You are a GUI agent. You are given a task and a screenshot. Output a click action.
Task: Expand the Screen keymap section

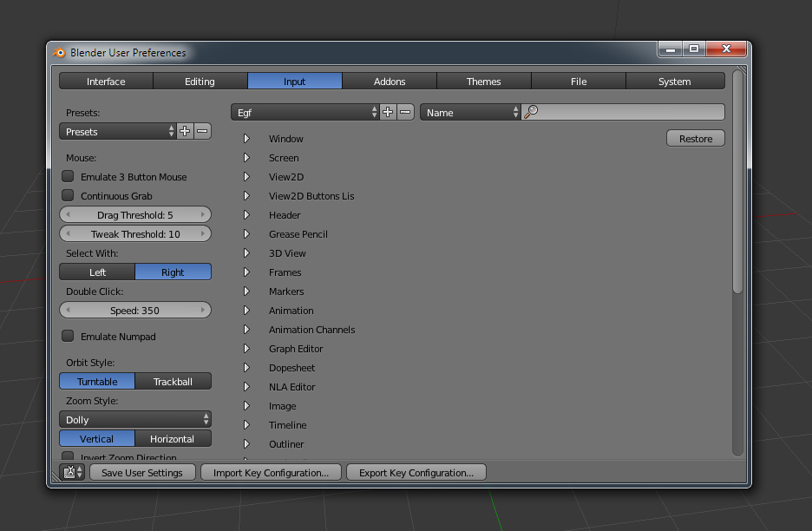pos(246,158)
